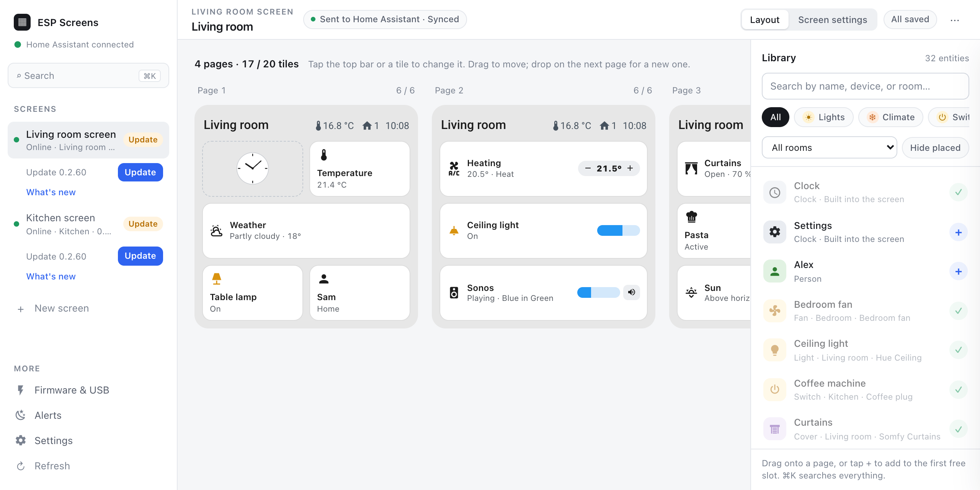Click the ESP Screens logo icon
Screen dimensions: 980x490
click(x=22, y=22)
